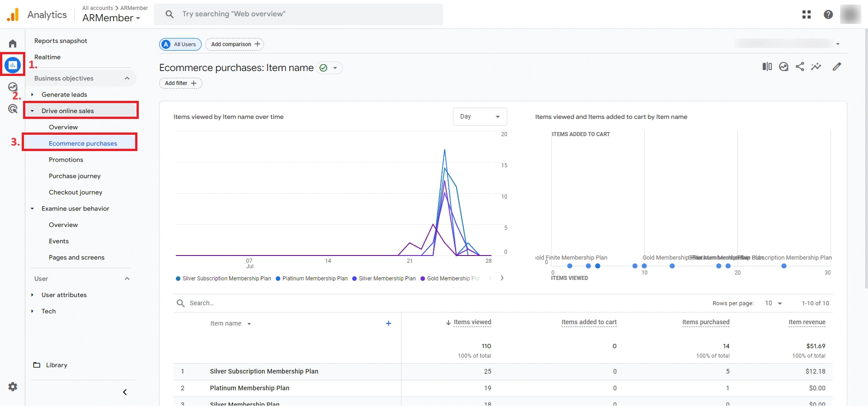The image size is (868, 407).
Task: Toggle Silver Membership Plan legend dot
Action: click(x=354, y=279)
